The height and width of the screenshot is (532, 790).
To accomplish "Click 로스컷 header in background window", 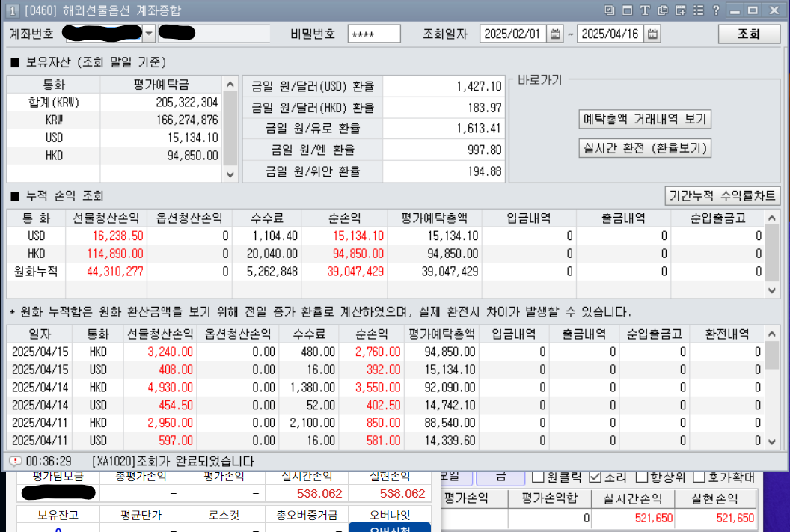I will click(x=224, y=515).
